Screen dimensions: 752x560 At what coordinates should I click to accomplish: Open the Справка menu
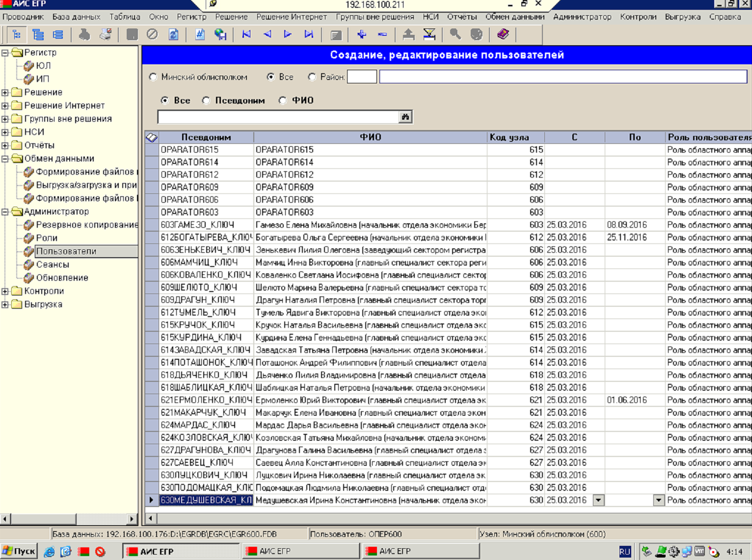click(725, 17)
